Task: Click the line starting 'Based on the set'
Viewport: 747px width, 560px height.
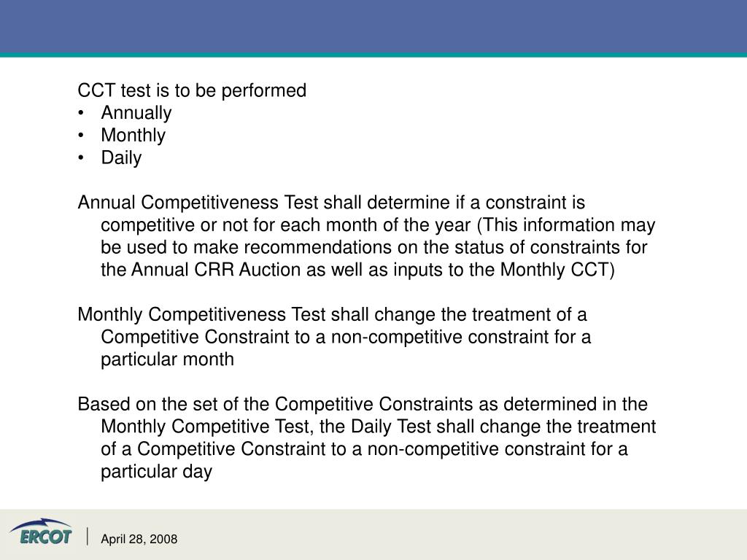Action: 363,405
